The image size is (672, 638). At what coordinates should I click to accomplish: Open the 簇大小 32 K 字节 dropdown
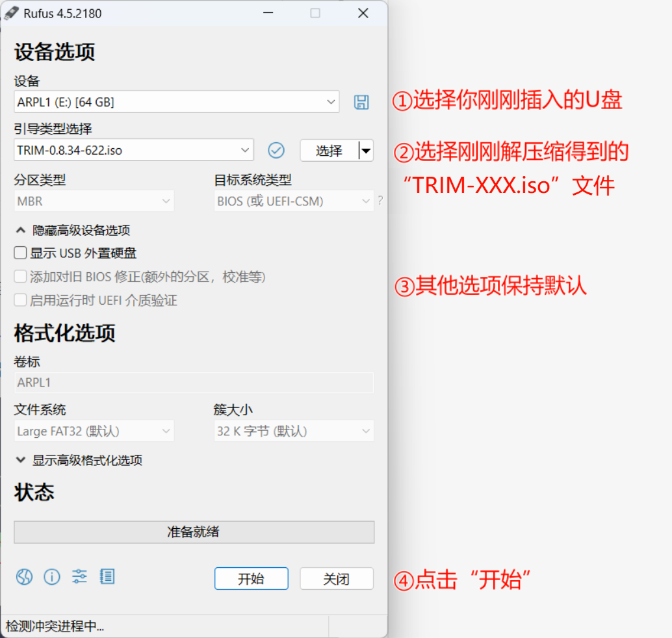(x=294, y=431)
